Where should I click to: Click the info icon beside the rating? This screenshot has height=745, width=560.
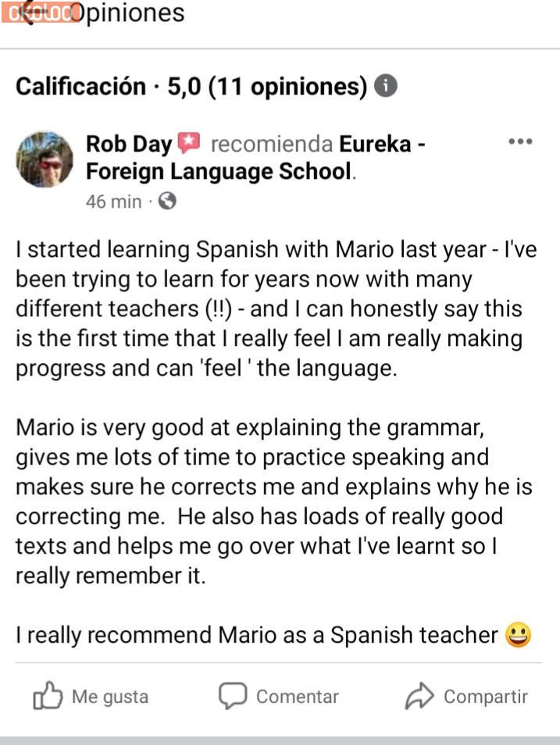(386, 86)
